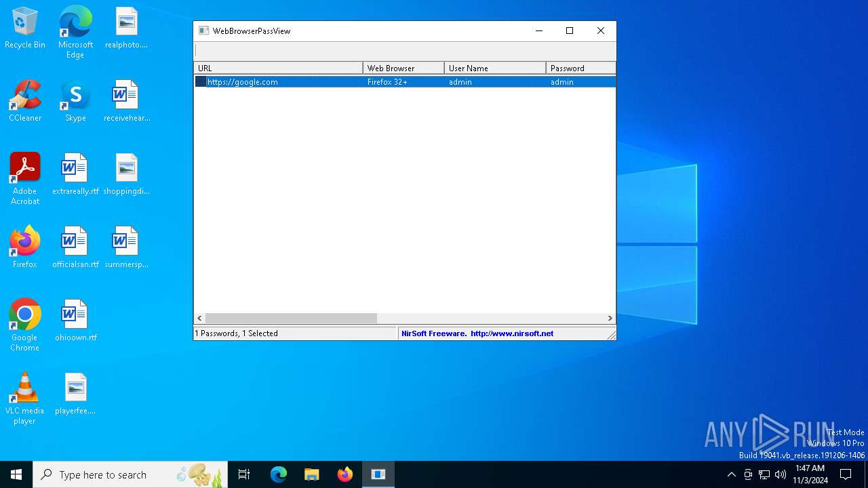Select the shoppingdi image file icon
868x488 pixels.
coord(126,174)
